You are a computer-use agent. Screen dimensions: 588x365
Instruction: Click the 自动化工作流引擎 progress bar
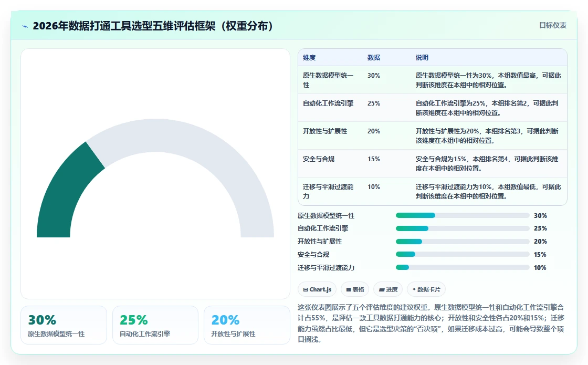tap(463, 228)
